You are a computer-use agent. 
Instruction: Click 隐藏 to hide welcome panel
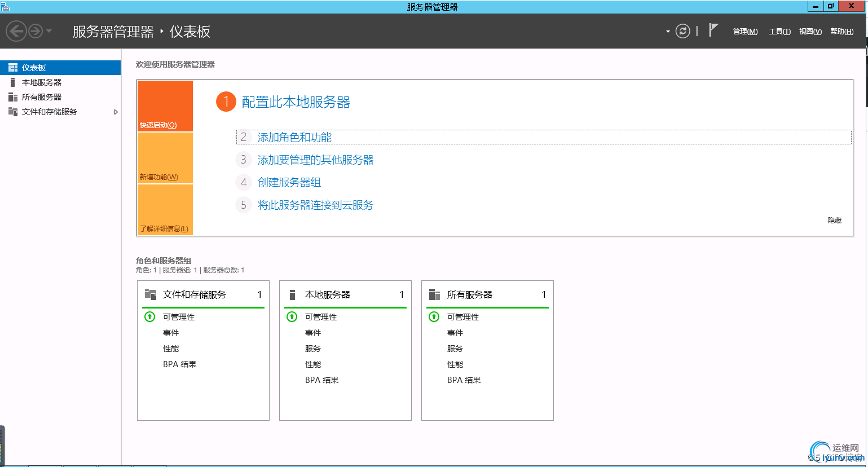coord(835,221)
